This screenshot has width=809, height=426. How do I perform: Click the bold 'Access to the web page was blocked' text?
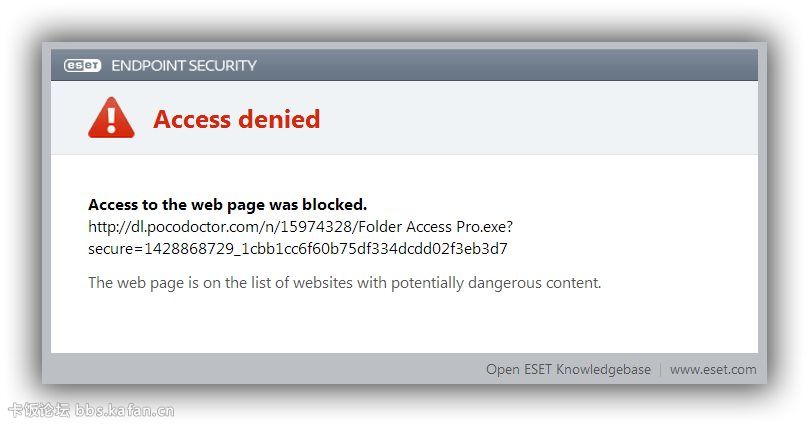[x=227, y=205]
